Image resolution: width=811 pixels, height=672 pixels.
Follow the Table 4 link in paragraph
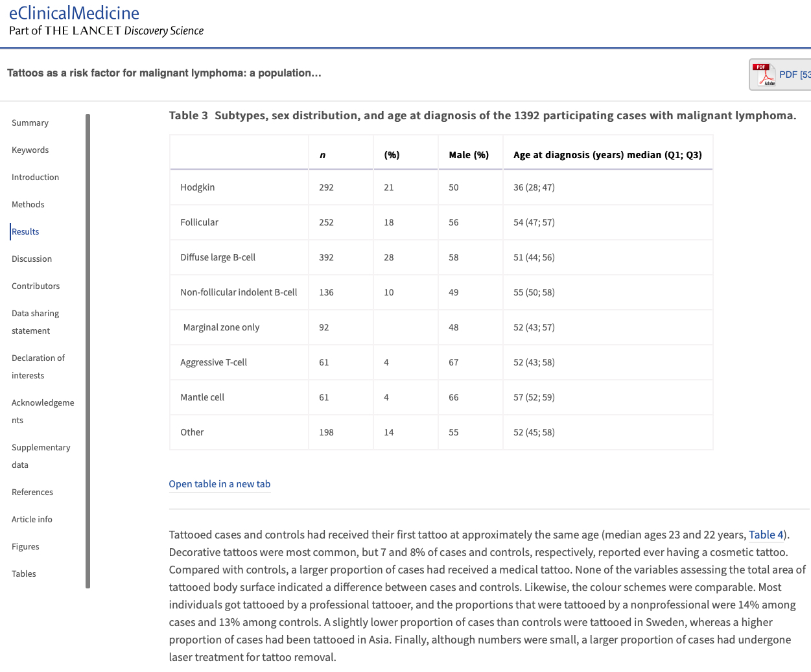(x=766, y=535)
